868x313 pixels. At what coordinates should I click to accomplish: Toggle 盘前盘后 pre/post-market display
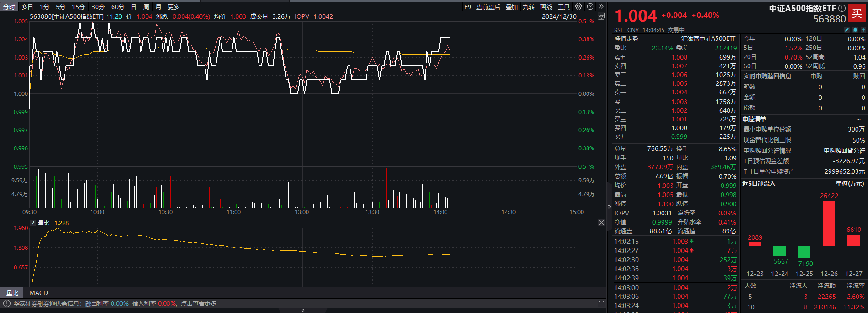[x=488, y=7]
